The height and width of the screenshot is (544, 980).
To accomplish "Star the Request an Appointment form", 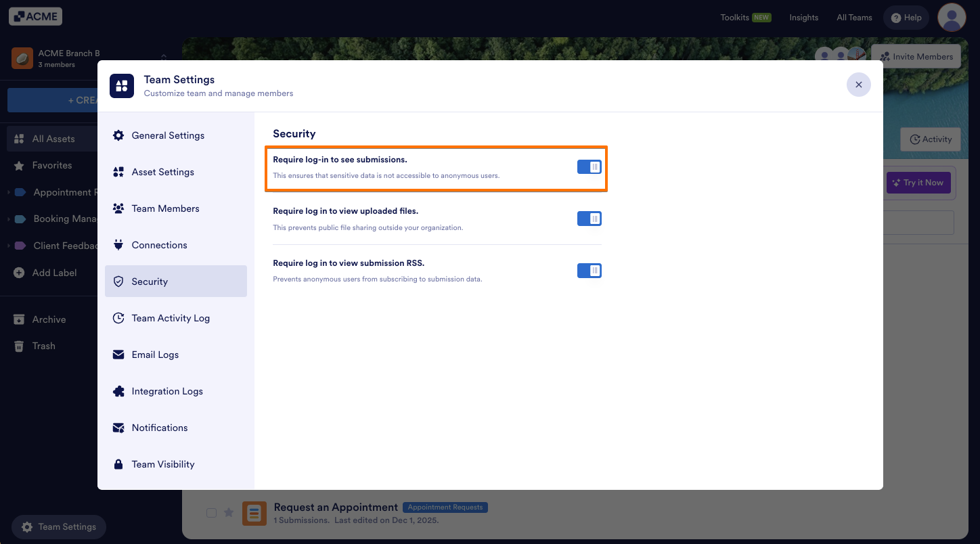I will [x=229, y=513].
